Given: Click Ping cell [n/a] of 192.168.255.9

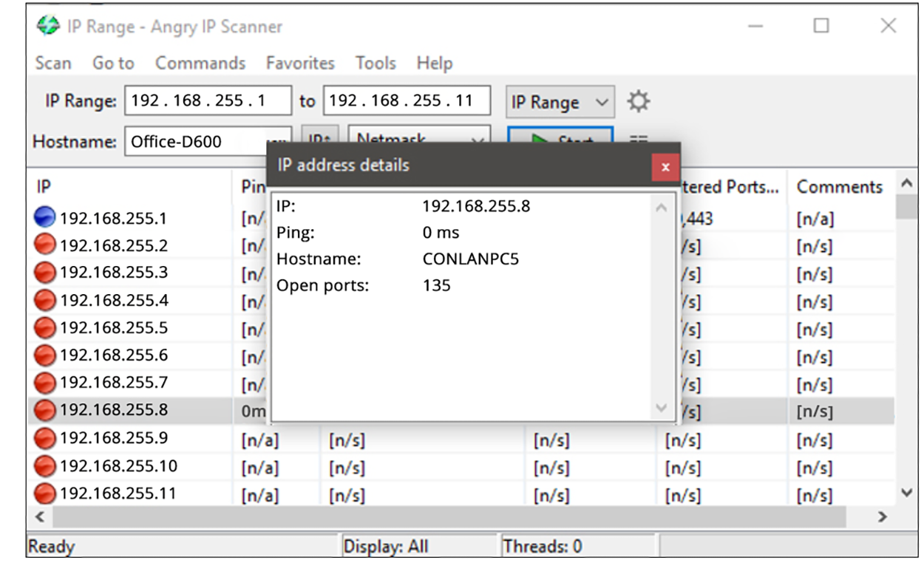Looking at the screenshot, I should [x=260, y=441].
